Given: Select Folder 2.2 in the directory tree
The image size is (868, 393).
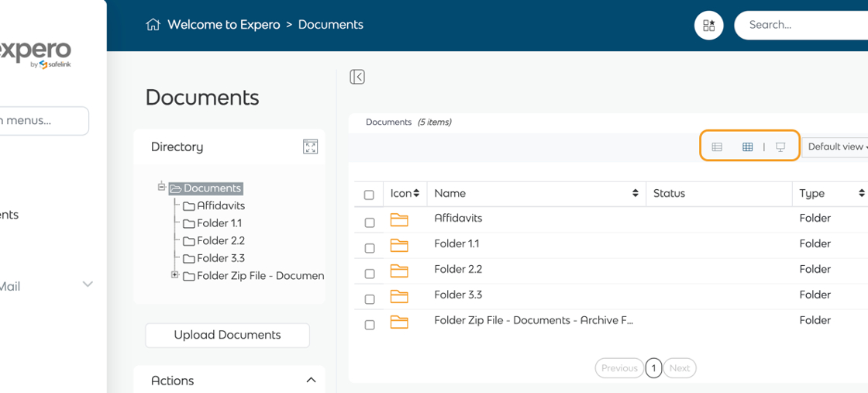Looking at the screenshot, I should 220,240.
